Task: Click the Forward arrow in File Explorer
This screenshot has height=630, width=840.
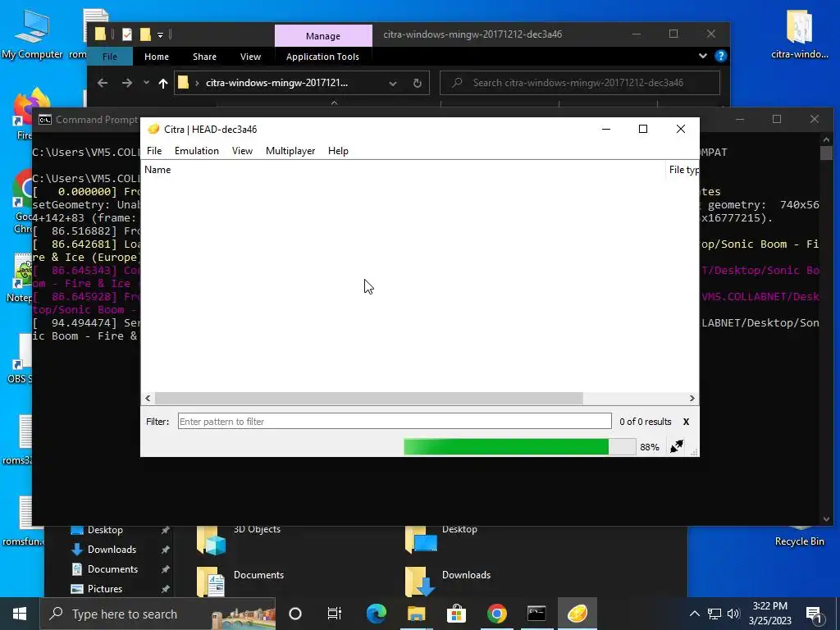Action: (x=127, y=83)
